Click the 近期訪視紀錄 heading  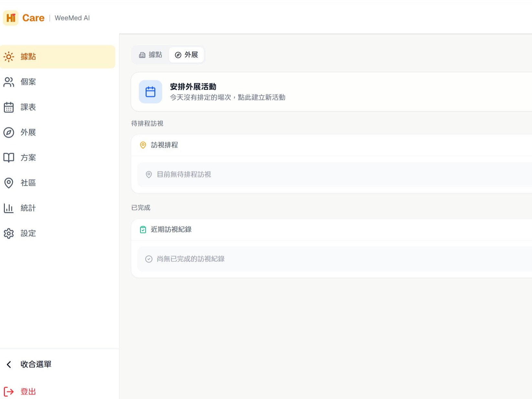tap(171, 230)
